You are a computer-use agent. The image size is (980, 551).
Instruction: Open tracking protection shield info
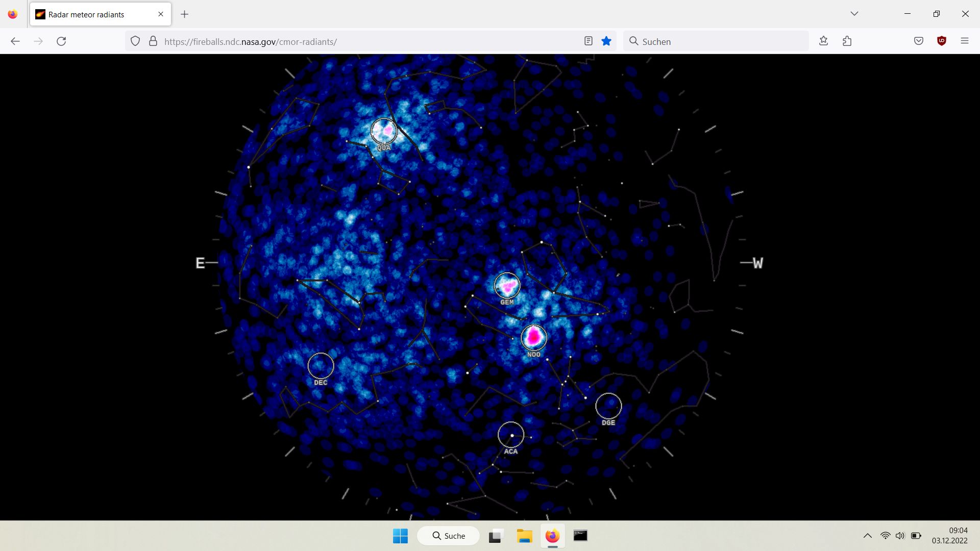click(x=135, y=41)
